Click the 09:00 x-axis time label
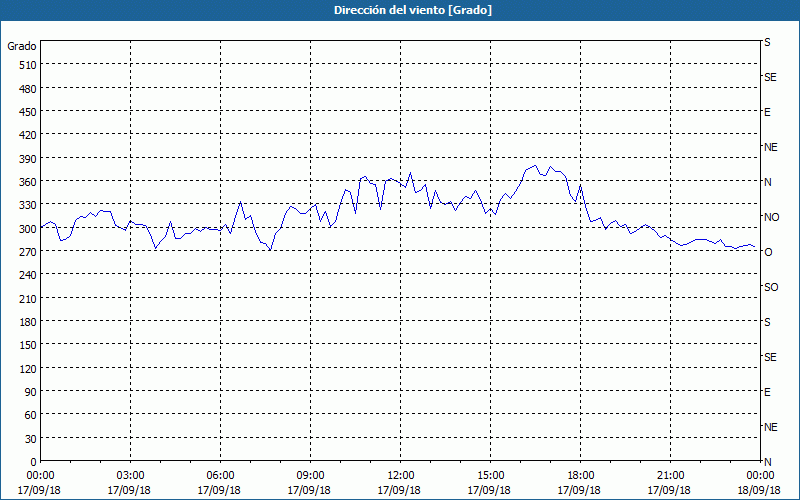The width and height of the screenshot is (800, 500). point(310,476)
